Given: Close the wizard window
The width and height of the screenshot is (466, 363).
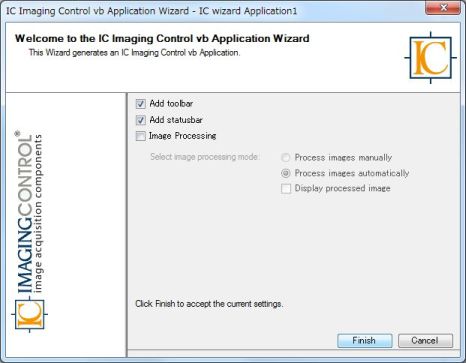Looking at the screenshot, I should tap(443, 7).
